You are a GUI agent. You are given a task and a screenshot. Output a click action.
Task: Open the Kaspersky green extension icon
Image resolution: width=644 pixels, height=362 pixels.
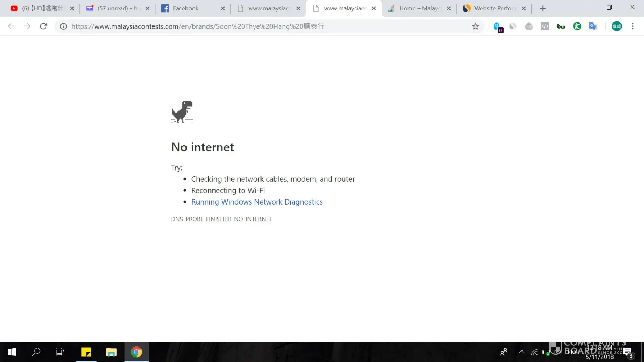tap(577, 26)
